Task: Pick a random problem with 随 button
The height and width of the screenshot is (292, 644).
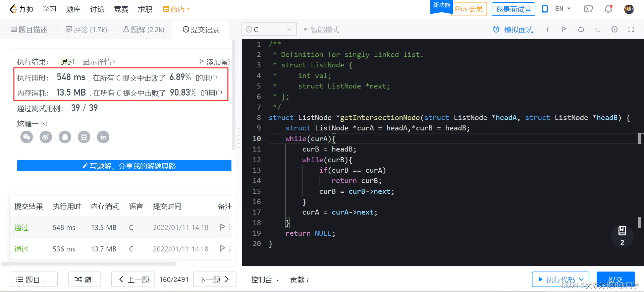Action: click(85, 279)
